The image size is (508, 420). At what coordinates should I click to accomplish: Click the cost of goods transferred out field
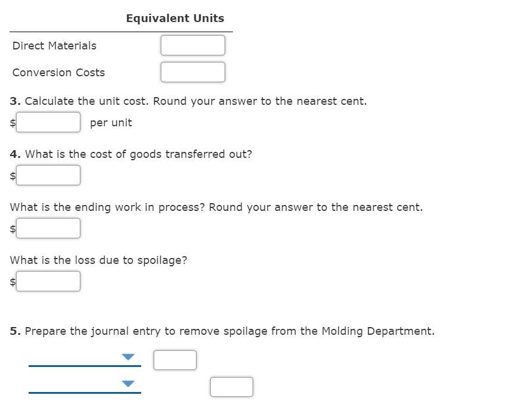[48, 175]
